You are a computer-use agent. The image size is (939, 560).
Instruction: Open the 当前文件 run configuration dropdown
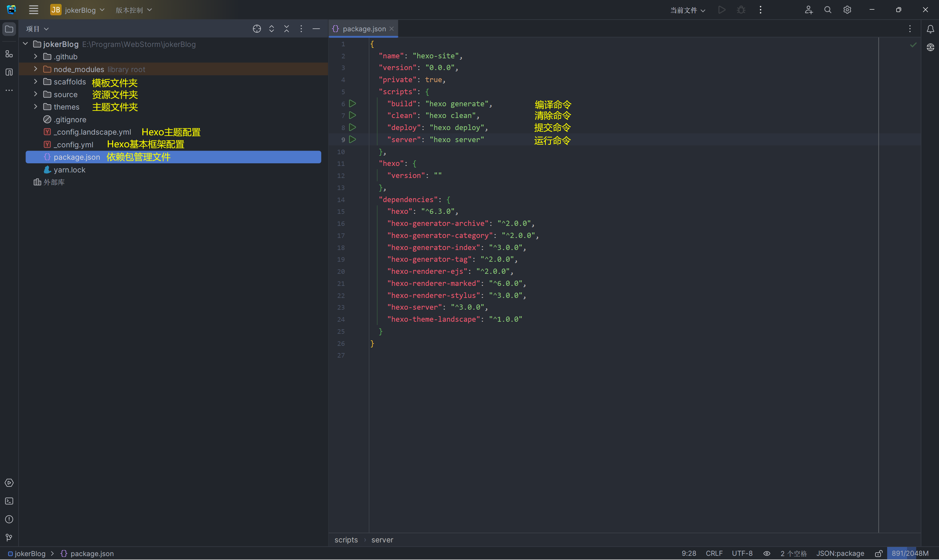(x=687, y=10)
